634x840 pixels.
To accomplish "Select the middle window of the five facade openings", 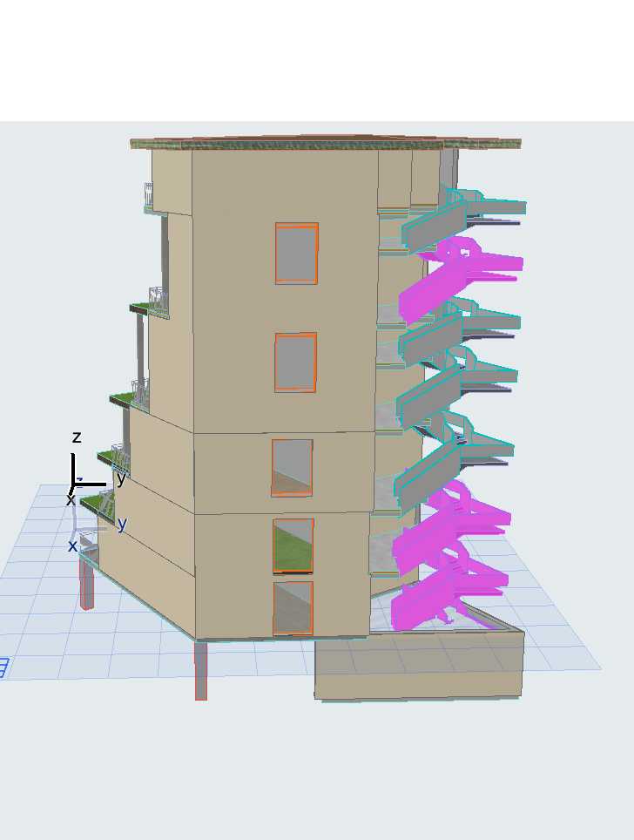I will point(293,468).
